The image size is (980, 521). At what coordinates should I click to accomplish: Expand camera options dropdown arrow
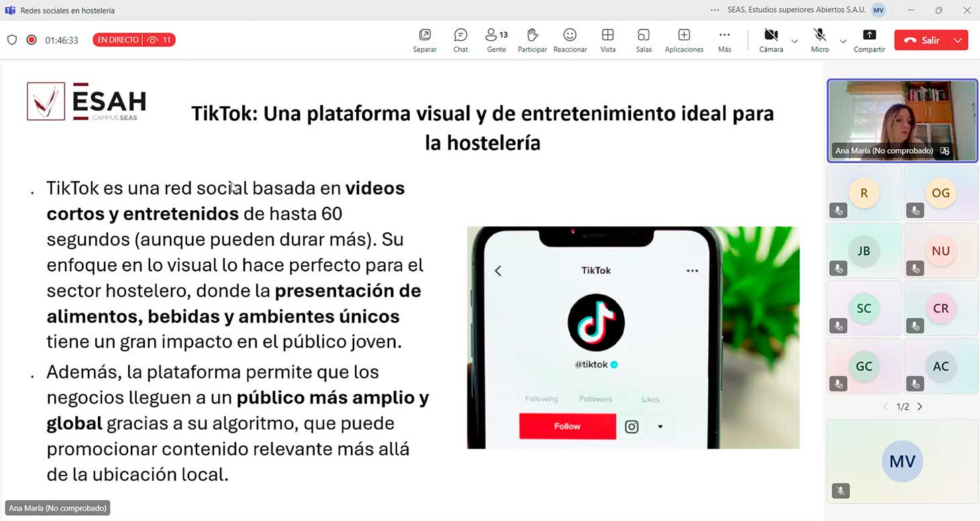tap(795, 41)
